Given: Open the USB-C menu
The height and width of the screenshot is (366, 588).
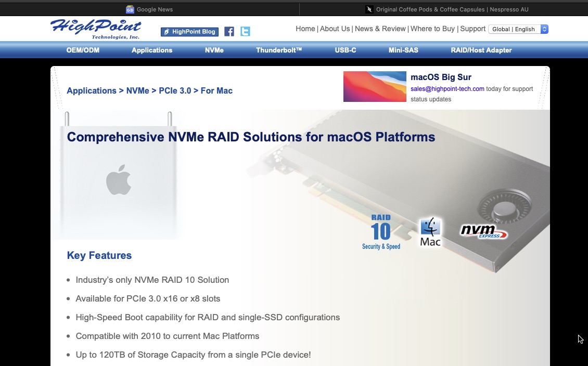Looking at the screenshot, I should 346,50.
